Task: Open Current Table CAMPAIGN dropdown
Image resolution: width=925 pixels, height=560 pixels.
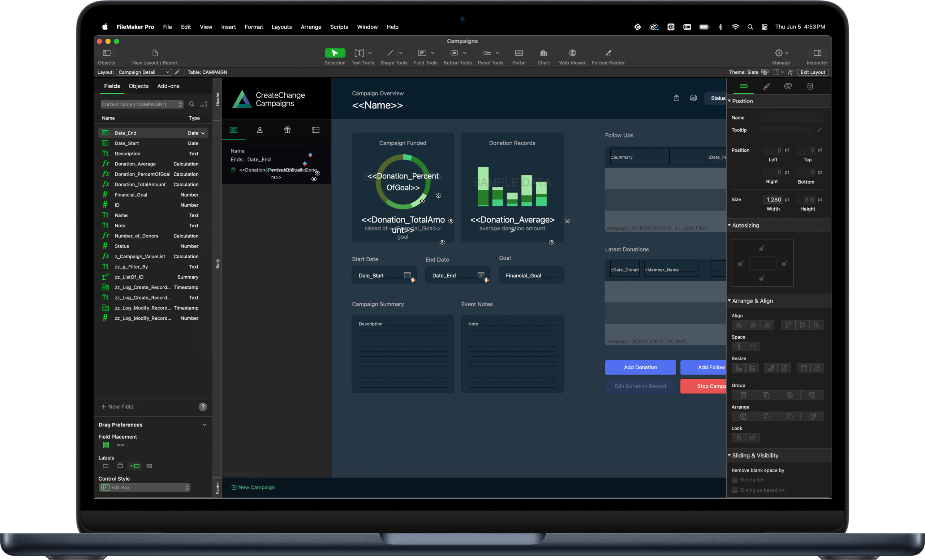Action: [x=142, y=104]
